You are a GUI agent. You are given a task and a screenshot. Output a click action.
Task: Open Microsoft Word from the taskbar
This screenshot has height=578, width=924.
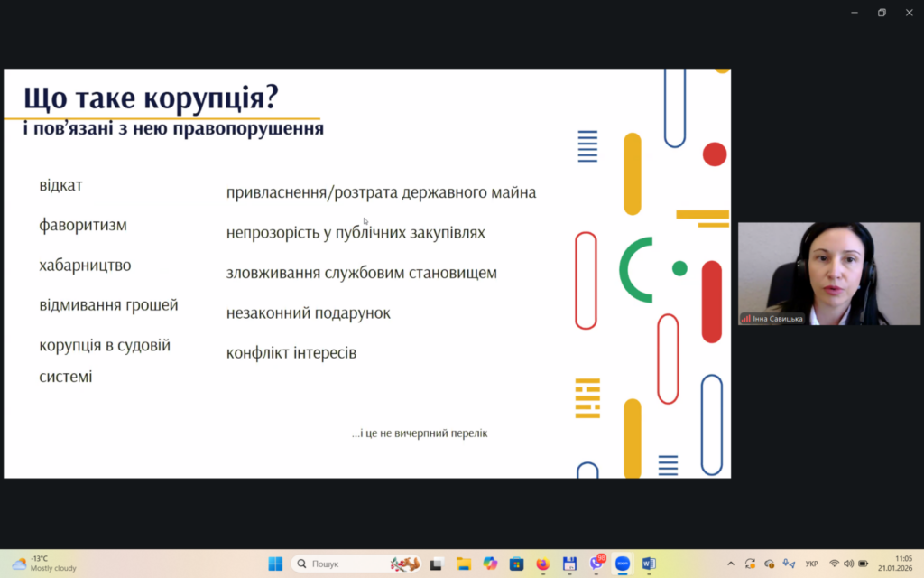649,564
